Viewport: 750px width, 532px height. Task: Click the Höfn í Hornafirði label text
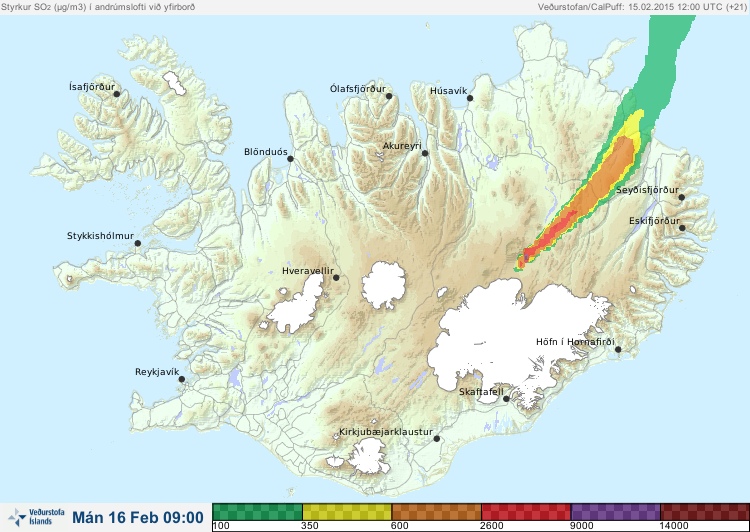coord(575,342)
